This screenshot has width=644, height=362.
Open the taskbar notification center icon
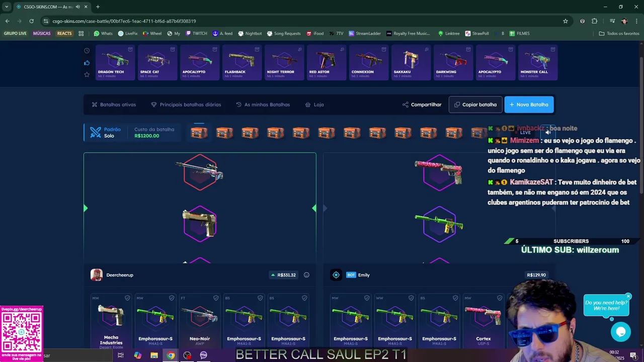(633, 355)
